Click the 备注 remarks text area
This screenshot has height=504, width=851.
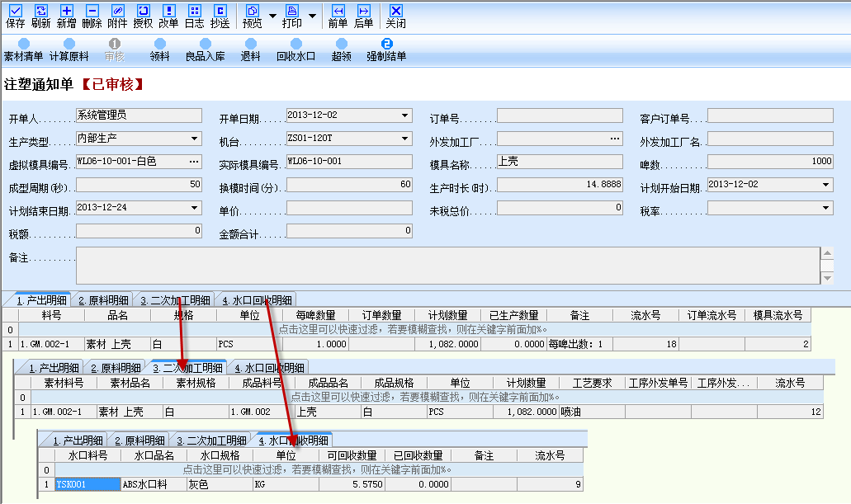tap(447, 266)
